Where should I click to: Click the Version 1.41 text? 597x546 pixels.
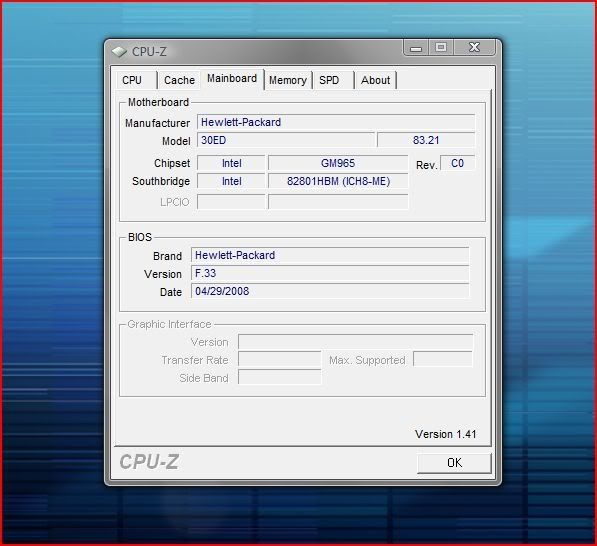click(445, 434)
